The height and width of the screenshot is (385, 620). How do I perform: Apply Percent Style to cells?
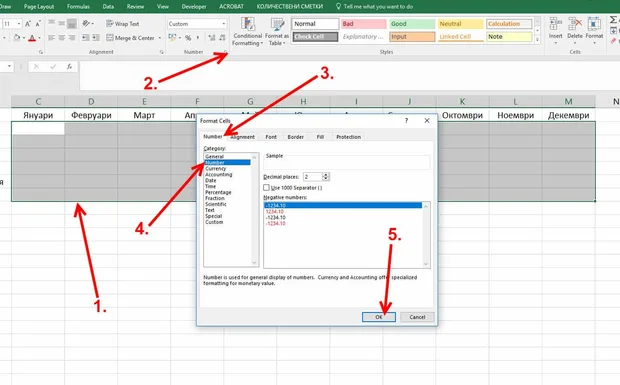coord(188,38)
